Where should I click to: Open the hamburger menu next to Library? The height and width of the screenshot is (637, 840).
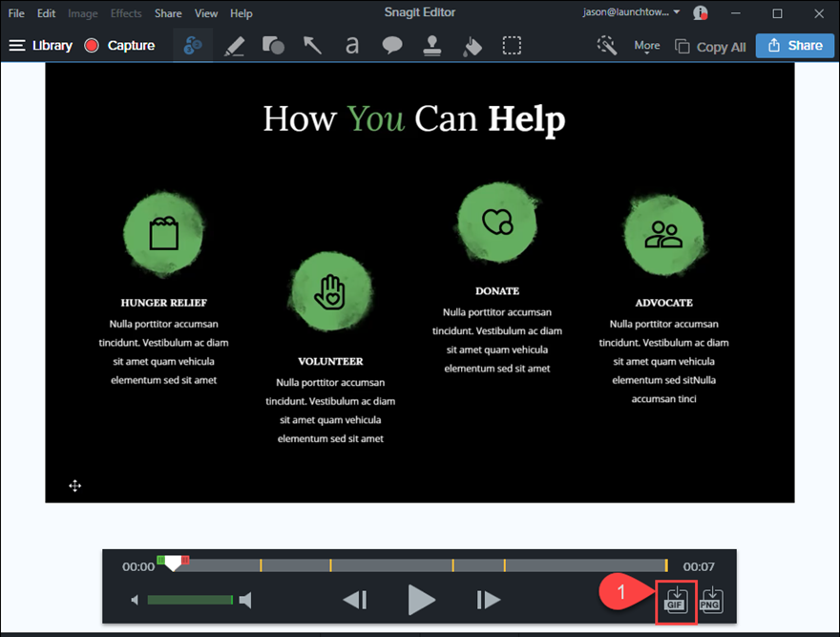pyautogui.click(x=16, y=45)
